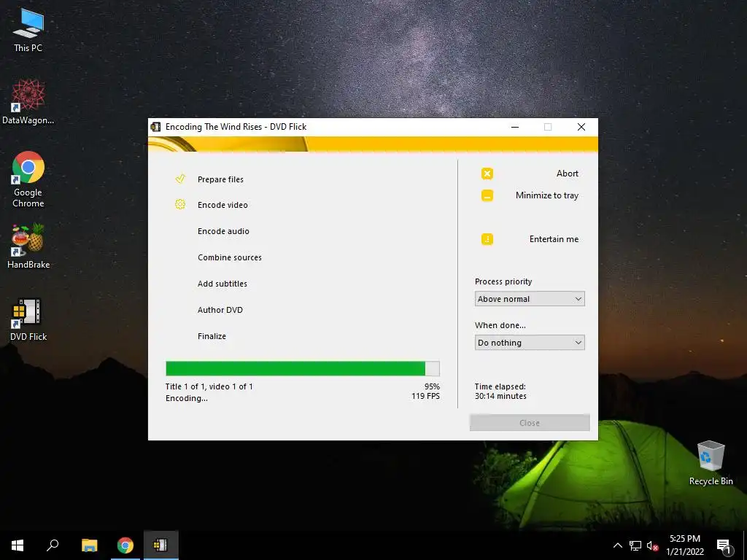Click the Minimize to tray yellow icon
The image size is (747, 560).
(x=487, y=195)
